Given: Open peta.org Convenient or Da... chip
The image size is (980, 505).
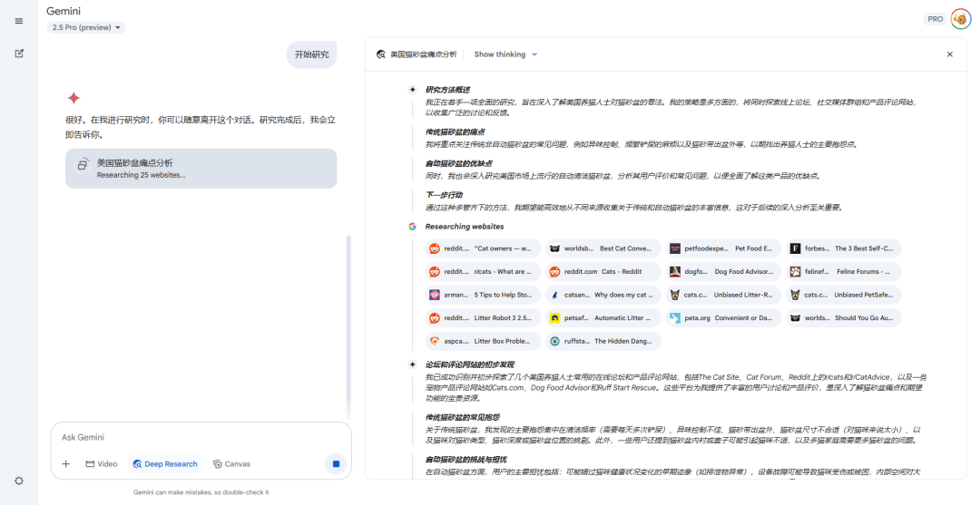Looking at the screenshot, I should (723, 317).
